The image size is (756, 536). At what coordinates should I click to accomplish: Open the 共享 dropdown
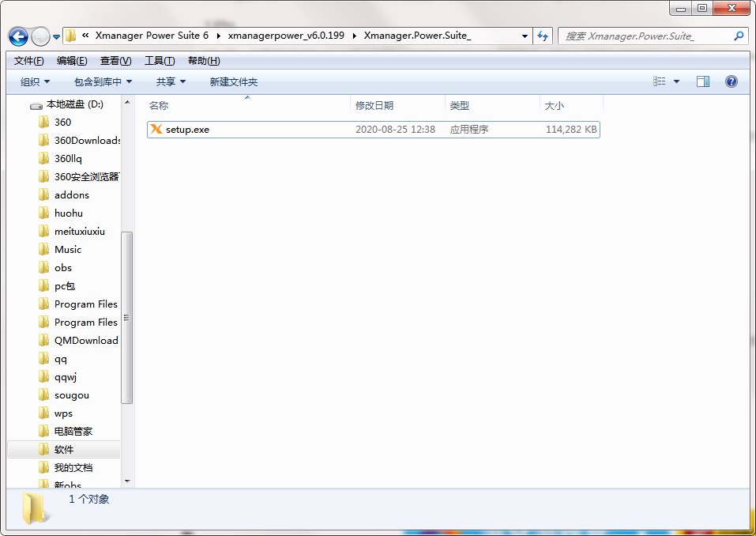[171, 82]
